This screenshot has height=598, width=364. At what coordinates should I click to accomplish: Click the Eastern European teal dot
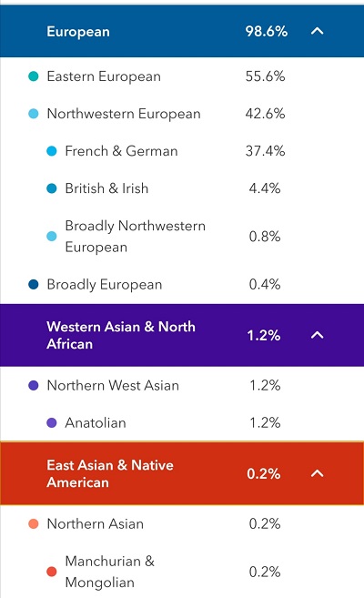pos(34,76)
